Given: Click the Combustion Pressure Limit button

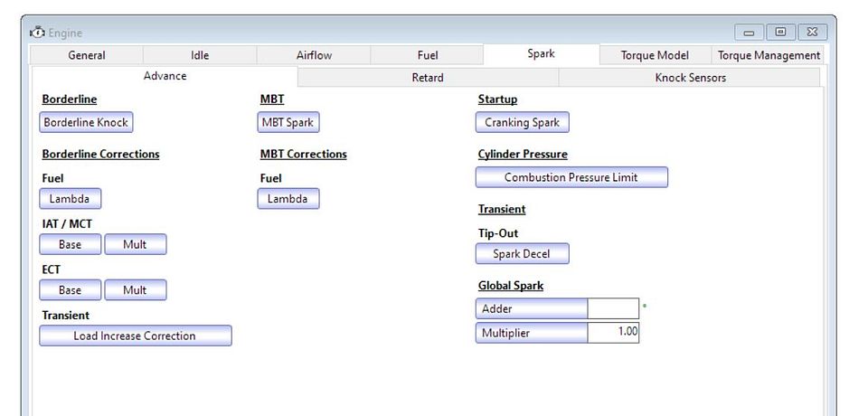Looking at the screenshot, I should pos(571,177).
